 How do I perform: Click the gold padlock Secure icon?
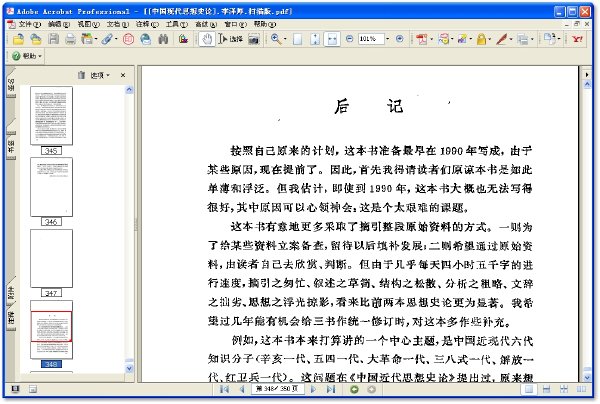[x=481, y=39]
